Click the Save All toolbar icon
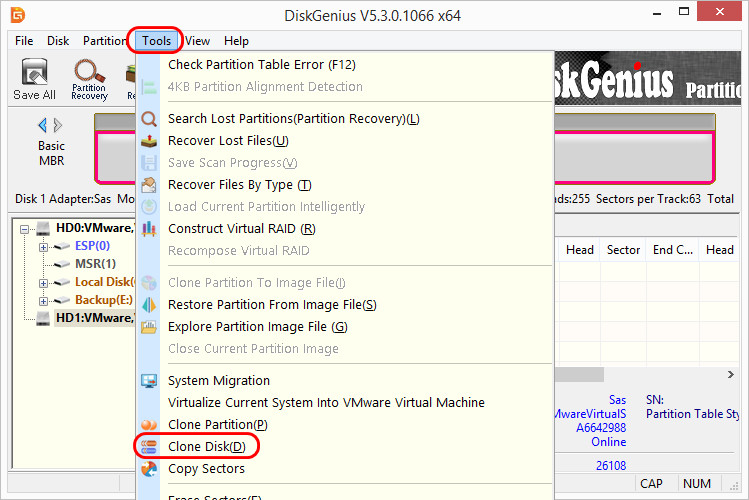This screenshot has height=500, width=749. coord(34,79)
